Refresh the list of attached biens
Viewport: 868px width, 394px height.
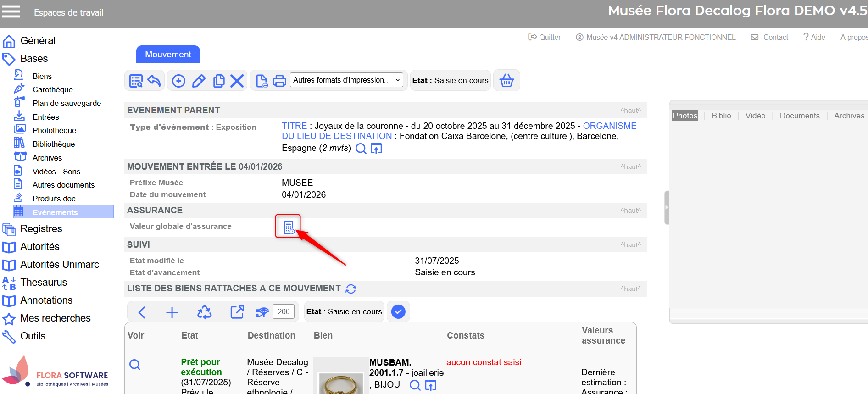(x=351, y=289)
